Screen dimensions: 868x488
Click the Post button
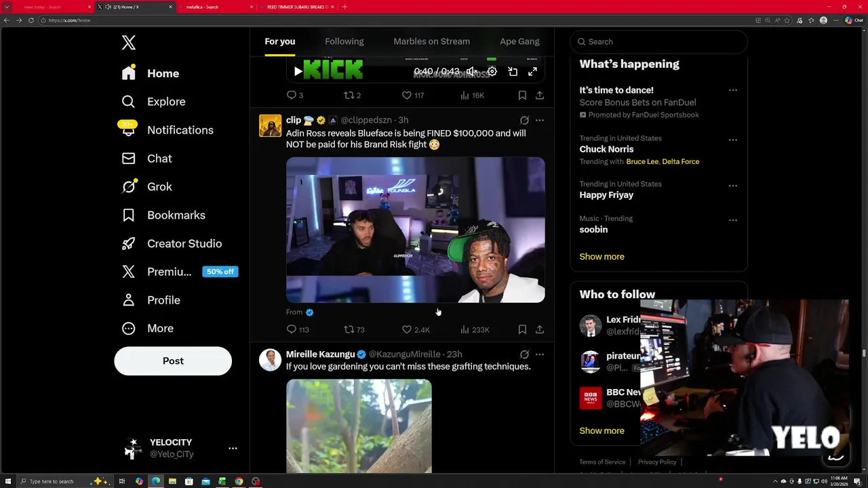pos(173,361)
